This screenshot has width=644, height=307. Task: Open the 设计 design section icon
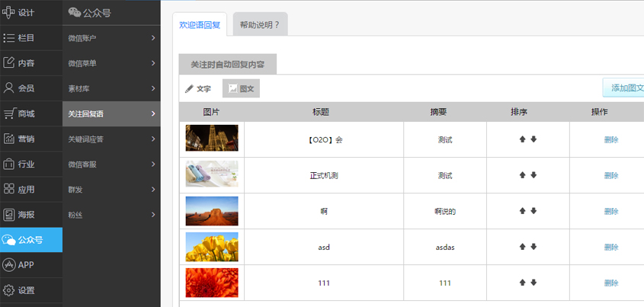[x=9, y=12]
